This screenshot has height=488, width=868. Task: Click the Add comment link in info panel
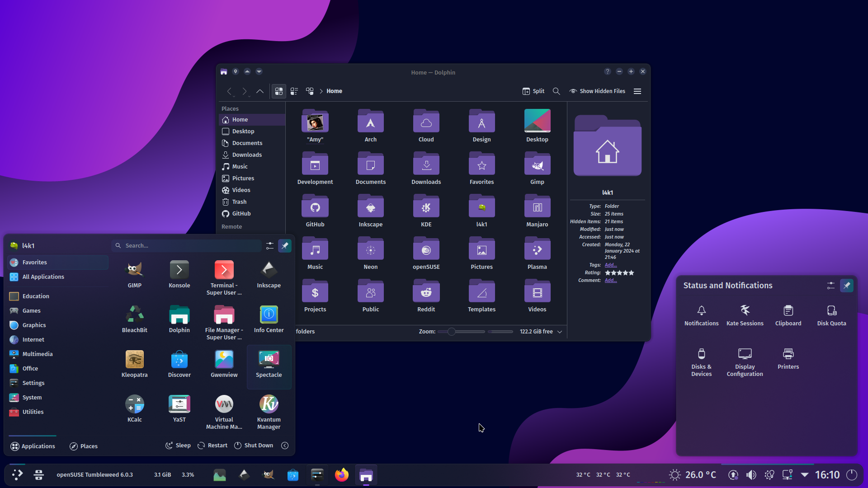click(610, 281)
